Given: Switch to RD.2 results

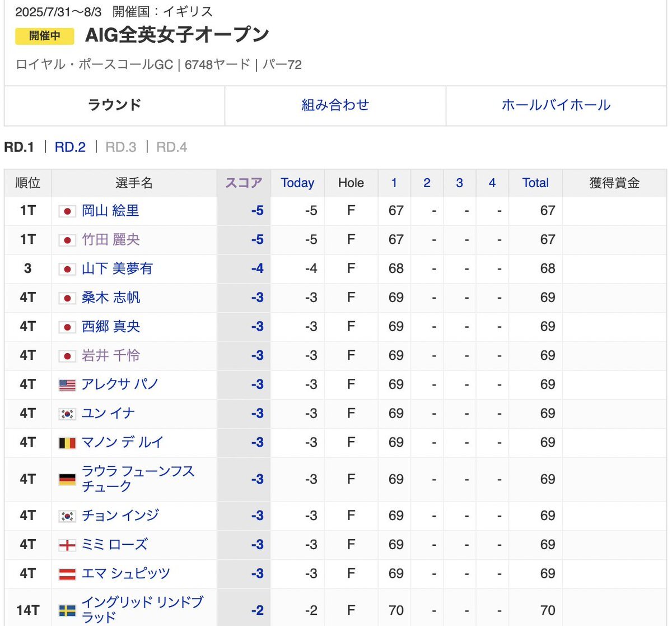Looking at the screenshot, I should pyautogui.click(x=70, y=147).
